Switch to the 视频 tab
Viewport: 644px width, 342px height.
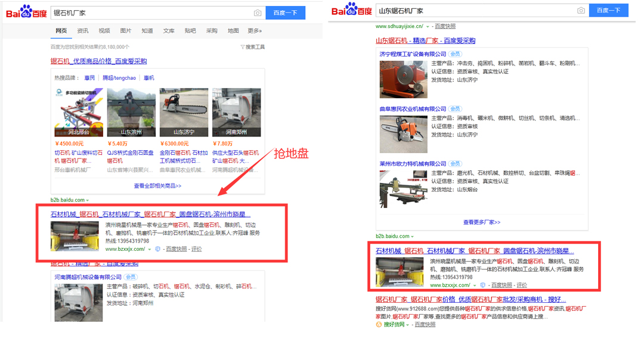tap(104, 31)
